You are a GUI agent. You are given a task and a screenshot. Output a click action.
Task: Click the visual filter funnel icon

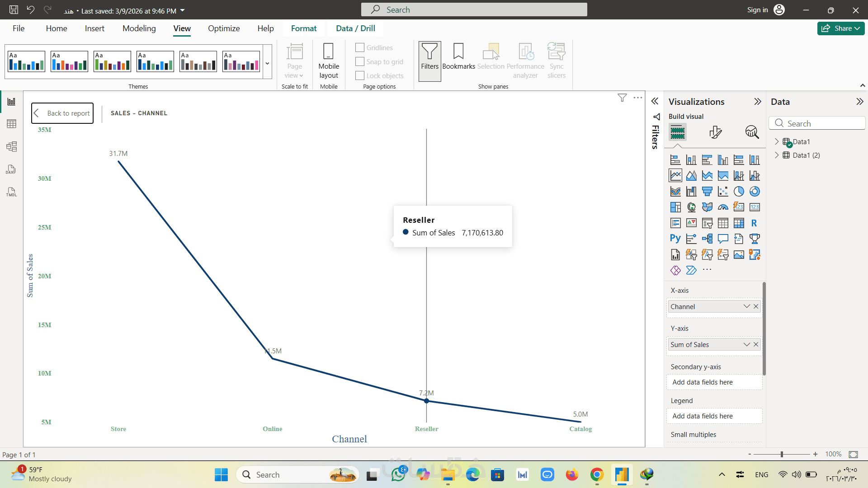coord(622,98)
